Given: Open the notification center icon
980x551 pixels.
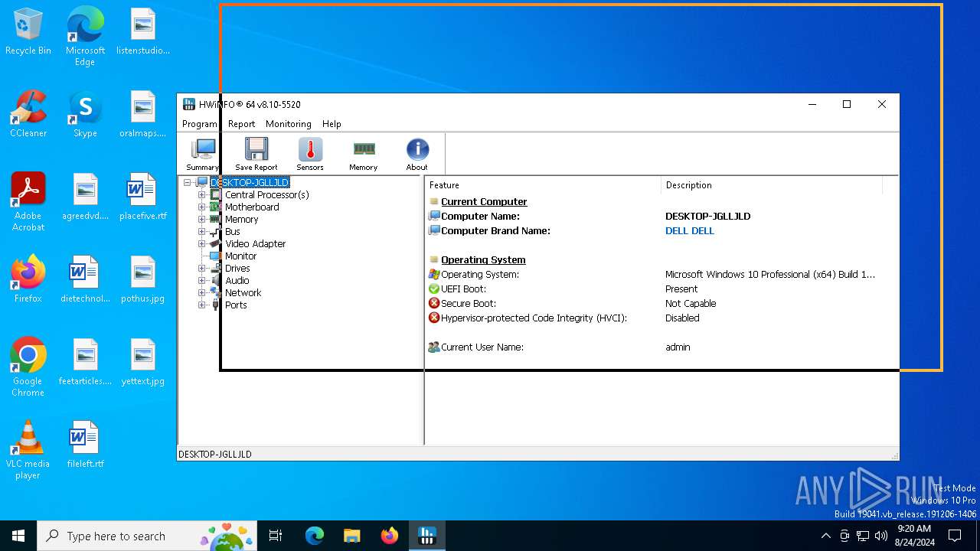Looking at the screenshot, I should tap(955, 536).
